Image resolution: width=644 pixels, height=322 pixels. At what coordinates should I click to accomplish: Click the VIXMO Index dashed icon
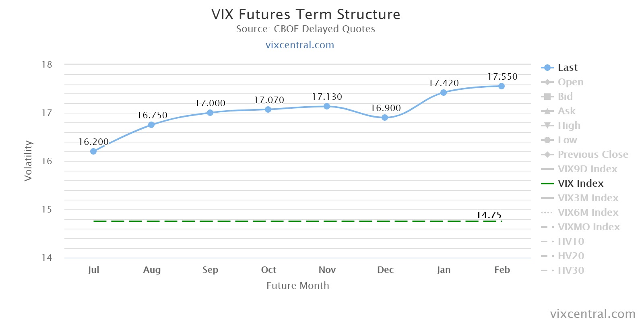tap(547, 227)
